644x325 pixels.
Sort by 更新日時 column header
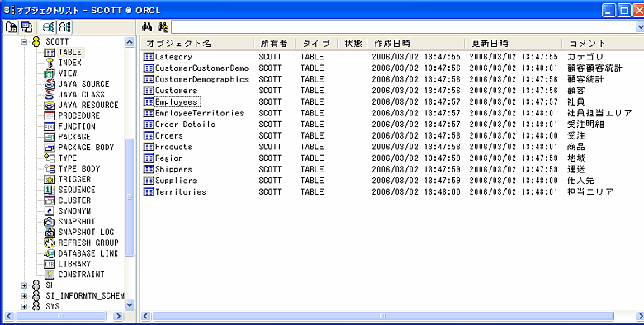[513, 44]
